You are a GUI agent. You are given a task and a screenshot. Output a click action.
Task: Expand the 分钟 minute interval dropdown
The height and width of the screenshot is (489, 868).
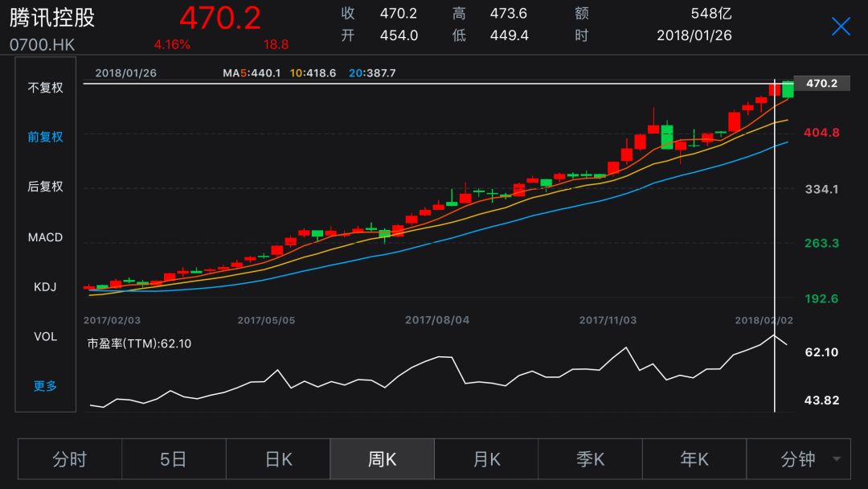pyautogui.click(x=797, y=459)
